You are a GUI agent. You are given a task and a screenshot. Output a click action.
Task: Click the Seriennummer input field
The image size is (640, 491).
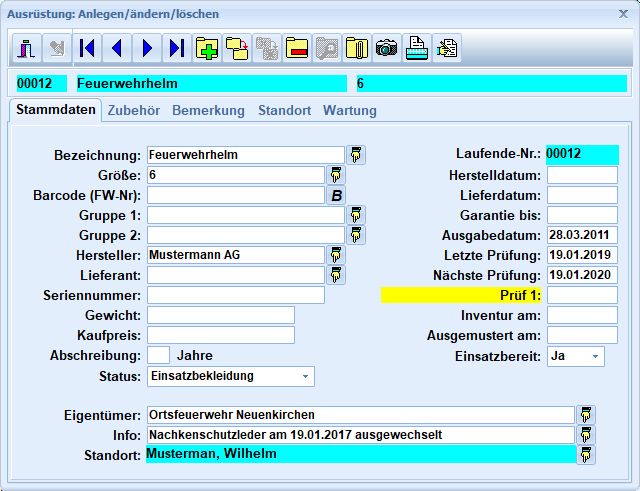tap(236, 295)
